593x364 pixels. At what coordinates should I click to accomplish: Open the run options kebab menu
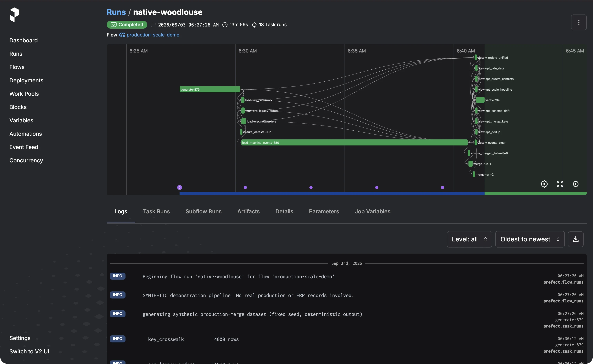coord(578,22)
